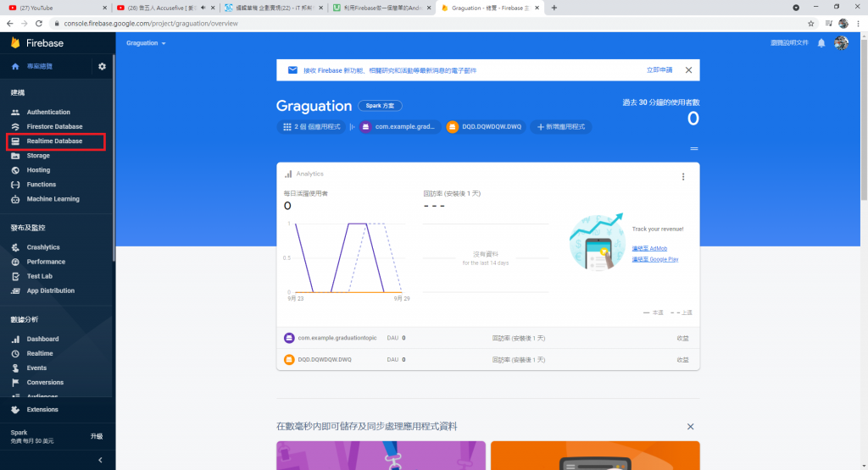Open Performance monitoring

pos(46,262)
